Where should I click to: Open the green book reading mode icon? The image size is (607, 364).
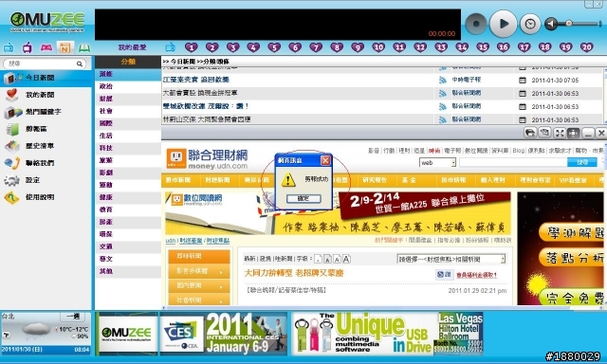click(84, 48)
